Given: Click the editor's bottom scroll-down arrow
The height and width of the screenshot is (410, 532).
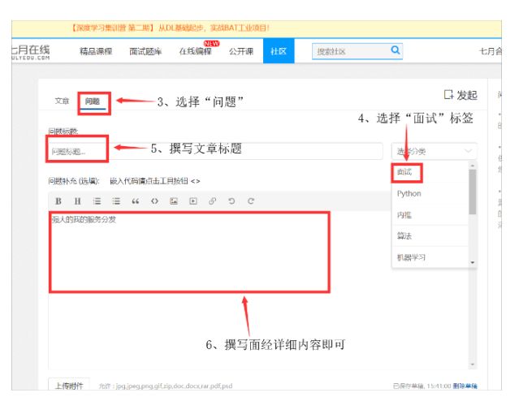Looking at the screenshot, I should (x=472, y=365).
